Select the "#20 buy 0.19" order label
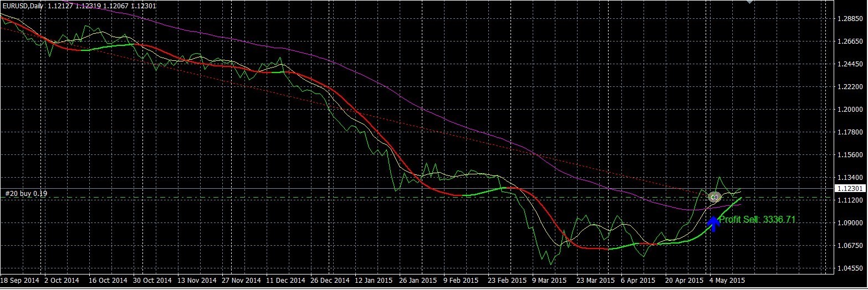 (27, 193)
